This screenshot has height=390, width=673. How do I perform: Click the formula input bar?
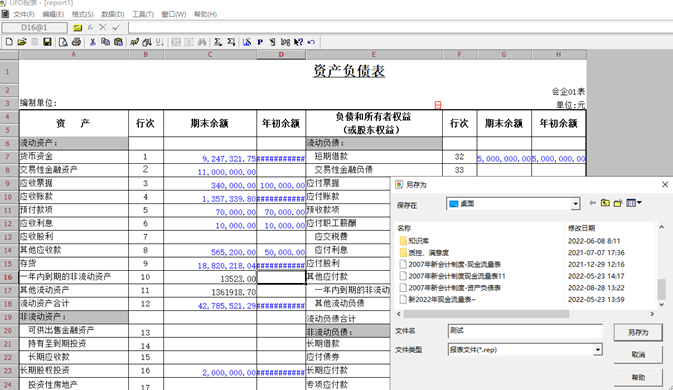400,27
